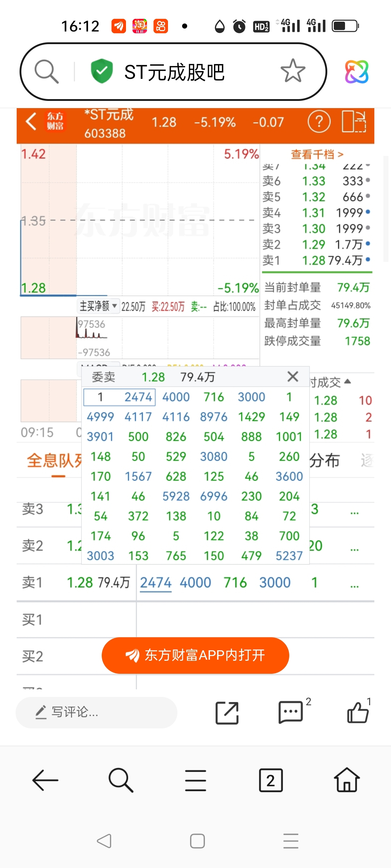Tap the browser search icon in the bottom bar
391x868 pixels.
point(121,780)
